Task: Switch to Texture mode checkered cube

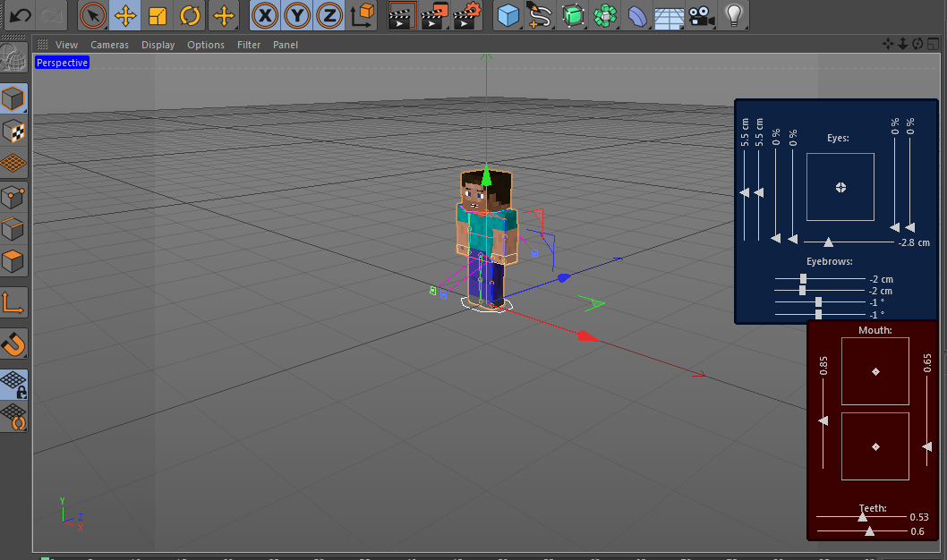Action: (13, 131)
